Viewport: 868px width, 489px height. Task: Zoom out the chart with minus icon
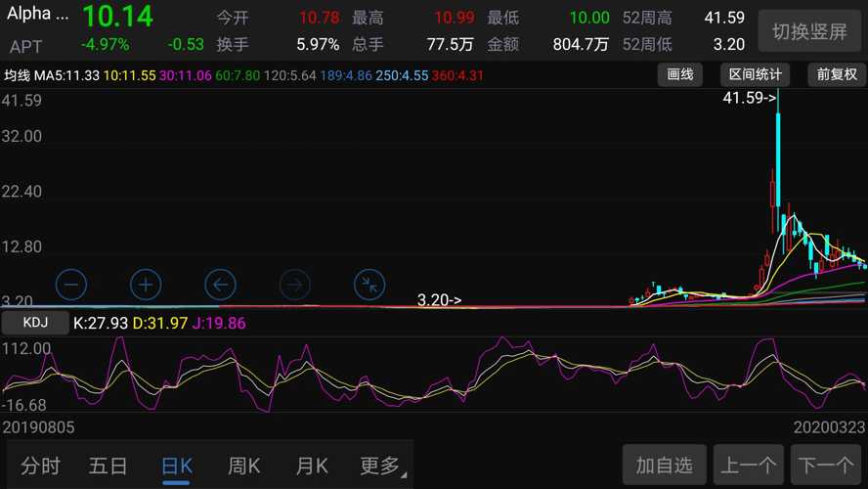pyautogui.click(x=71, y=285)
